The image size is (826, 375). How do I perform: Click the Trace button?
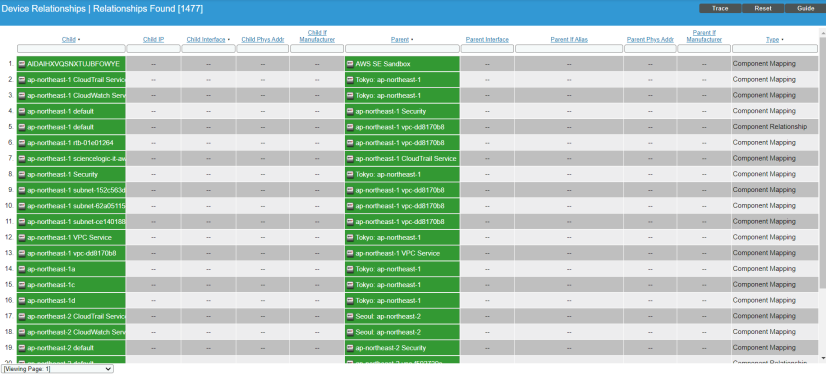[720, 8]
